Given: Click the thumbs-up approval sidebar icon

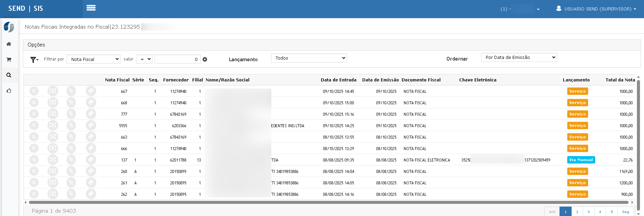Looking at the screenshot, I should [x=9, y=91].
